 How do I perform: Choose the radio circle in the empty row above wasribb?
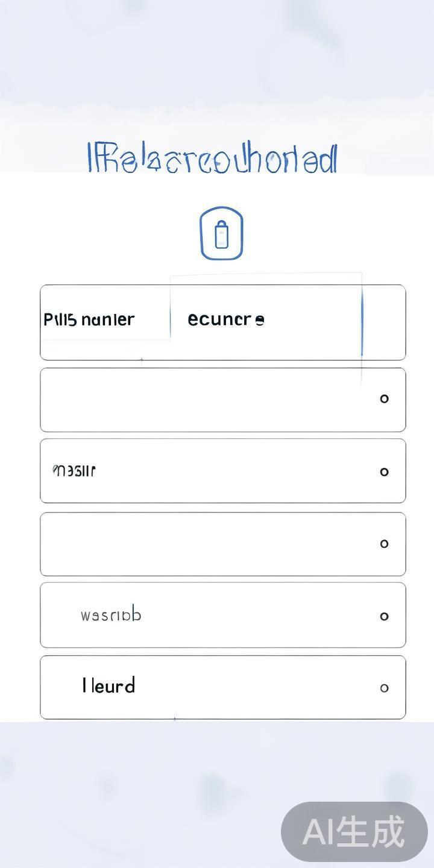pos(384,544)
